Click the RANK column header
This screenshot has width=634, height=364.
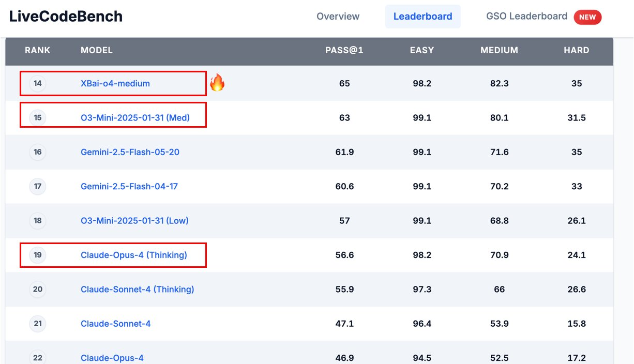pyautogui.click(x=38, y=50)
